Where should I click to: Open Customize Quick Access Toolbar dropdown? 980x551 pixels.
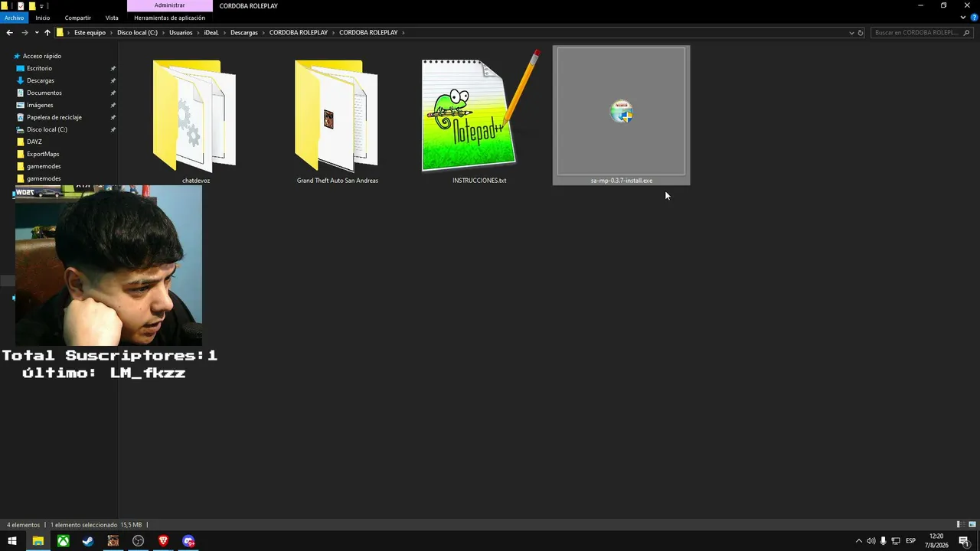pyautogui.click(x=42, y=6)
